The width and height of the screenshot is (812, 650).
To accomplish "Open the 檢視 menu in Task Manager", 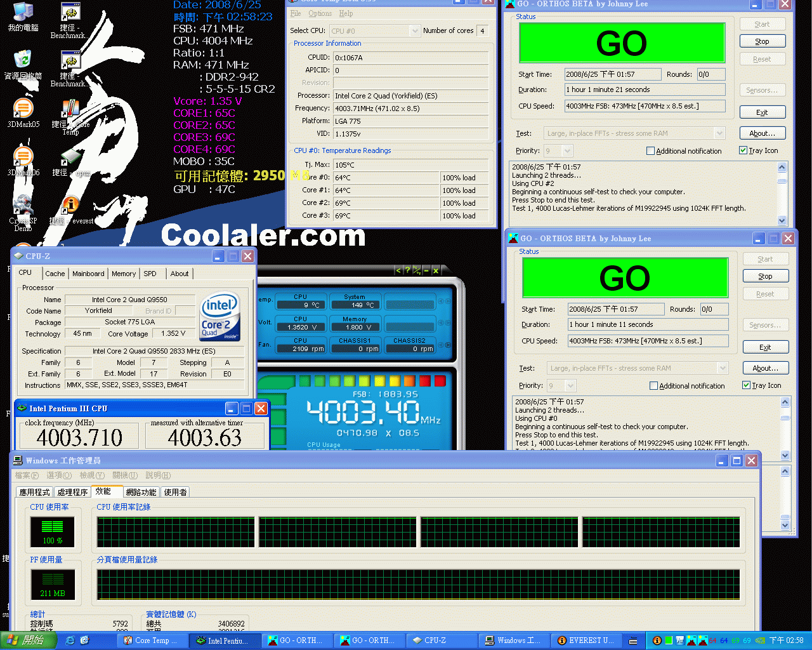I will (x=92, y=475).
